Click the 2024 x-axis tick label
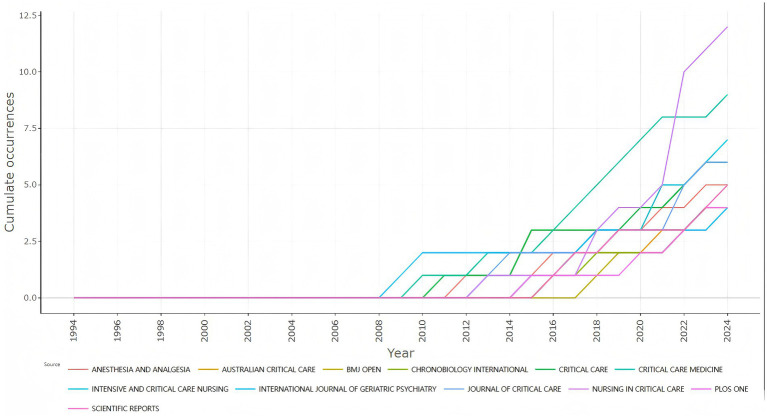 point(727,330)
